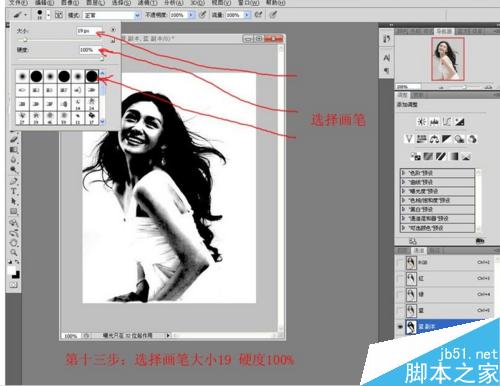Toggle the brush panel icon in options bar
This screenshot has height=386, width=500.
[x=59, y=15]
